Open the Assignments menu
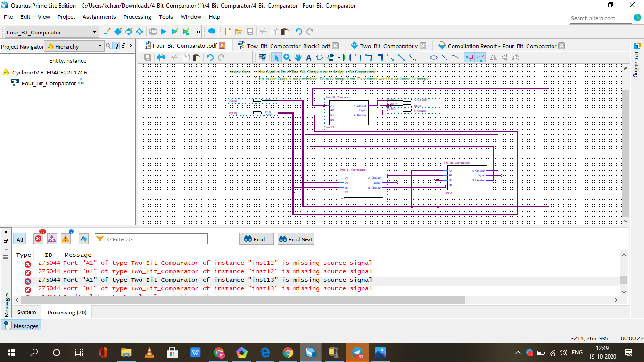Image resolution: width=644 pixels, height=362 pixels. click(99, 17)
